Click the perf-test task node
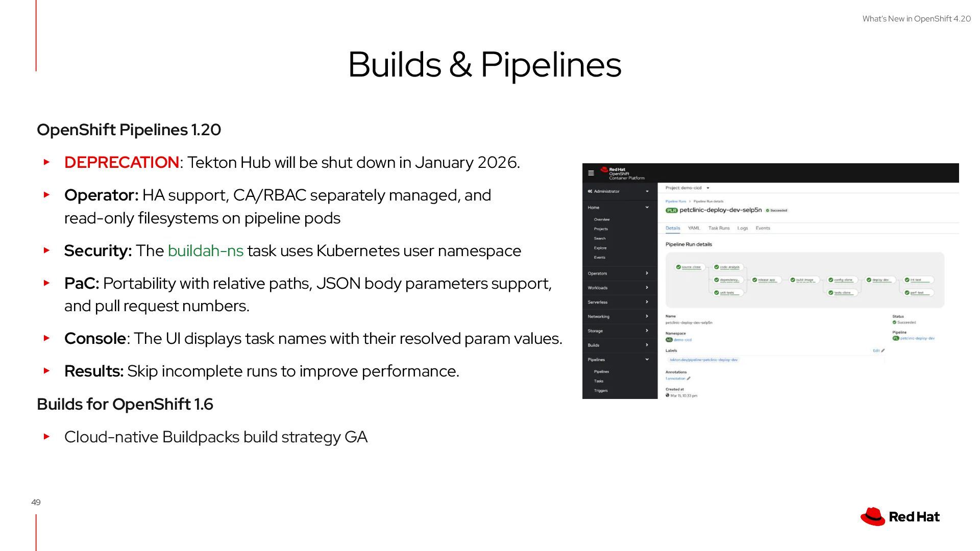Screen dimensions: 980x551 [917, 293]
